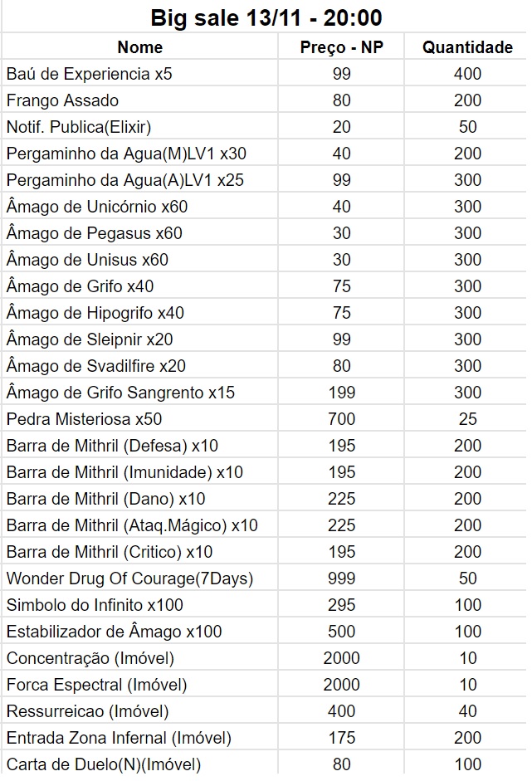Click the 'Notif. Publica(Elixir)' cell
This screenshot has height=781, width=532.
[x=79, y=127]
